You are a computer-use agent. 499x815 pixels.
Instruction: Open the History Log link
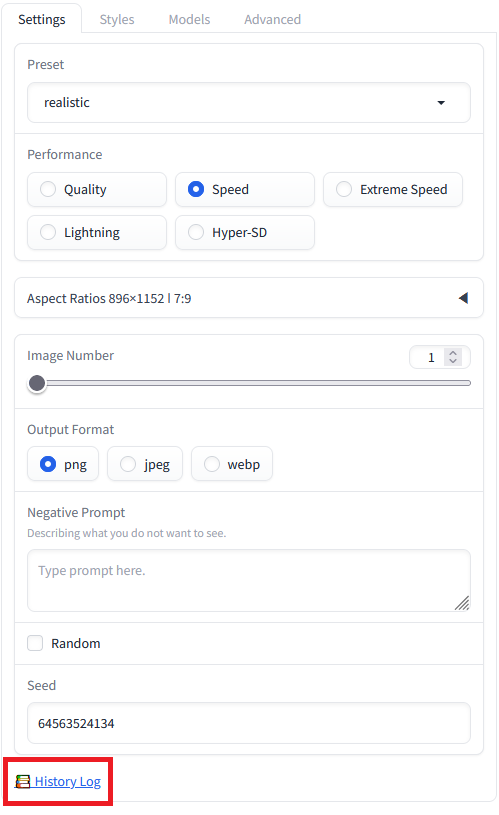pos(68,781)
